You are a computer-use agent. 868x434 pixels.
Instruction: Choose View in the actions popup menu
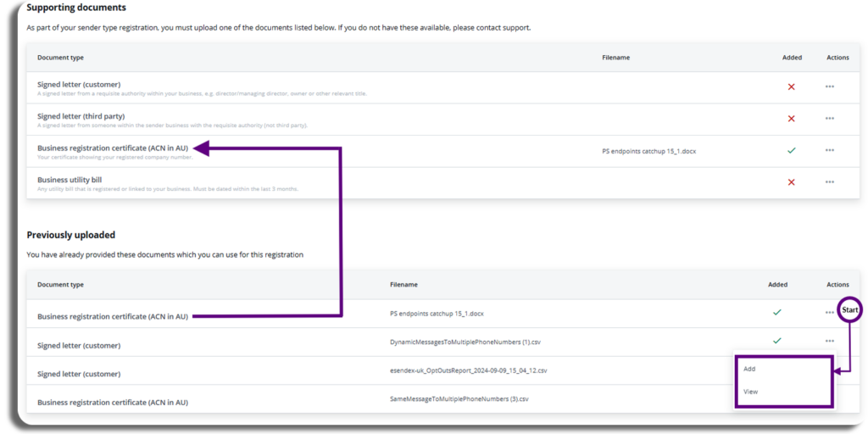click(x=751, y=392)
